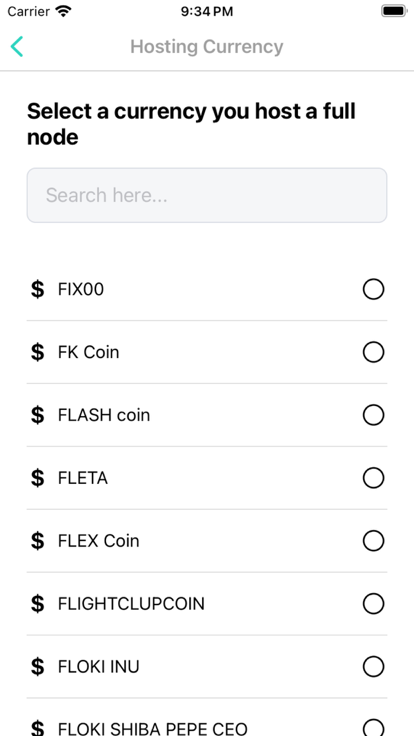The image size is (414, 736).
Task: Select the FLIGHTCLUPCOIN radio button
Action: coord(374,604)
